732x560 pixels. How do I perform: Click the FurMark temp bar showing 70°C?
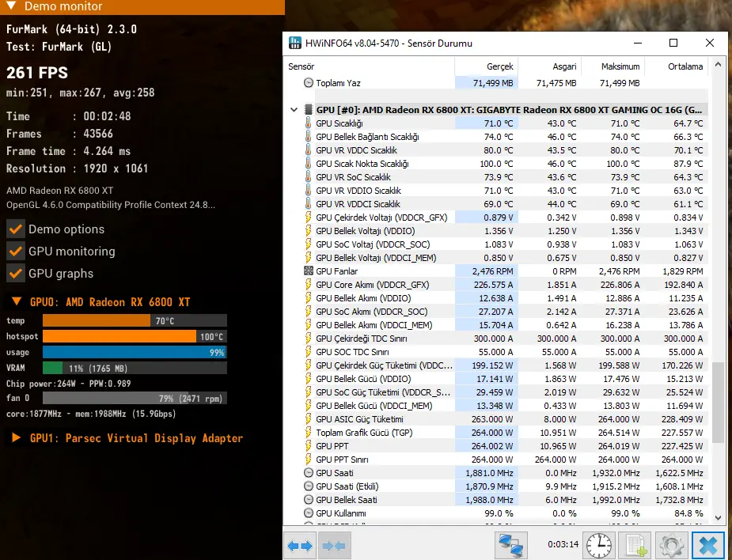pyautogui.click(x=135, y=320)
